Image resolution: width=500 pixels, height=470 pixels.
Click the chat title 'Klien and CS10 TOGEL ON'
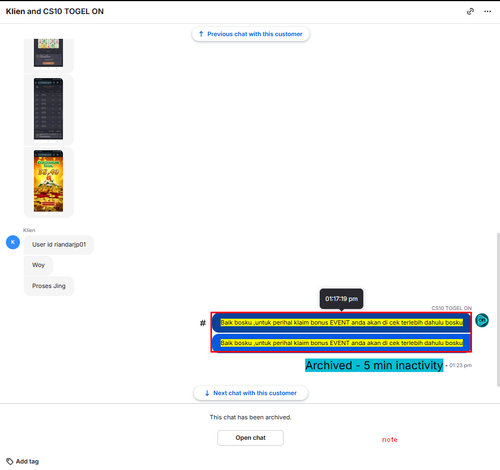[x=55, y=11]
